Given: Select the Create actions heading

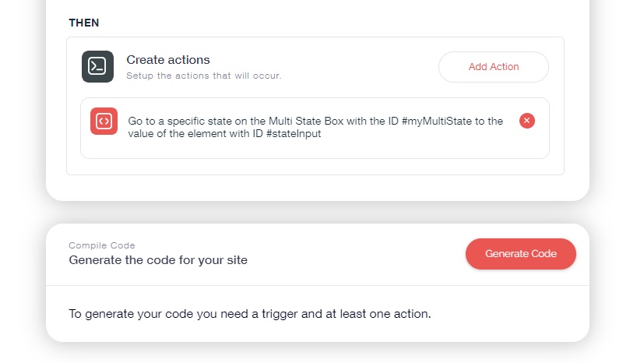Looking at the screenshot, I should [168, 60].
